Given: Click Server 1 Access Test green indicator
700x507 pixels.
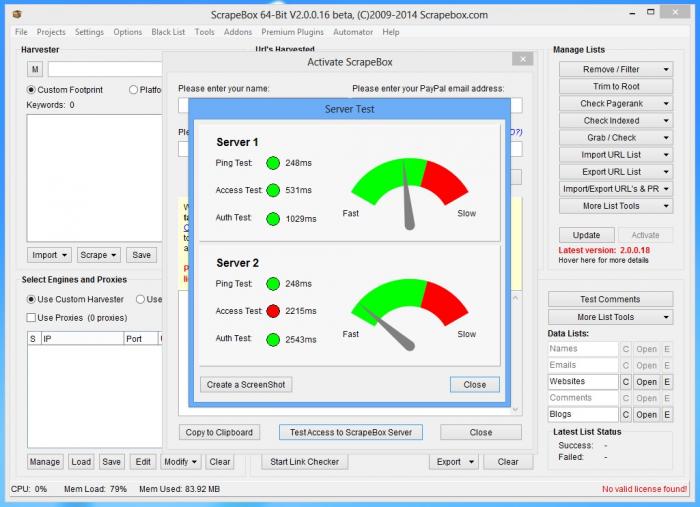Looking at the screenshot, I should tap(273, 191).
